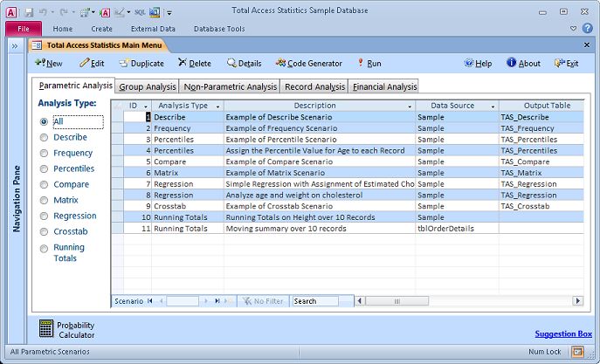The image size is (600, 364).
Task: Click the SQL quick access icon
Action: click(140, 12)
